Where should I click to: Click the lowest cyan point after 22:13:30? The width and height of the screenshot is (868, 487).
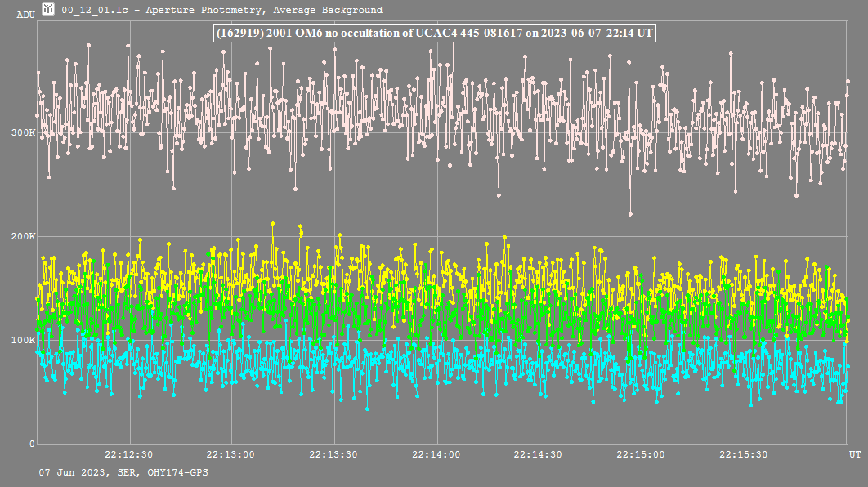[367, 409]
